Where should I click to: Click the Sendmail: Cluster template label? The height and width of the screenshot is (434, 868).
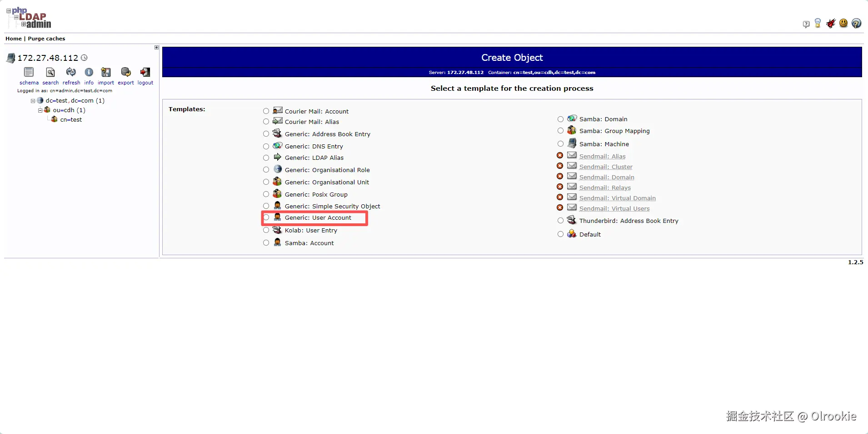[x=606, y=167]
